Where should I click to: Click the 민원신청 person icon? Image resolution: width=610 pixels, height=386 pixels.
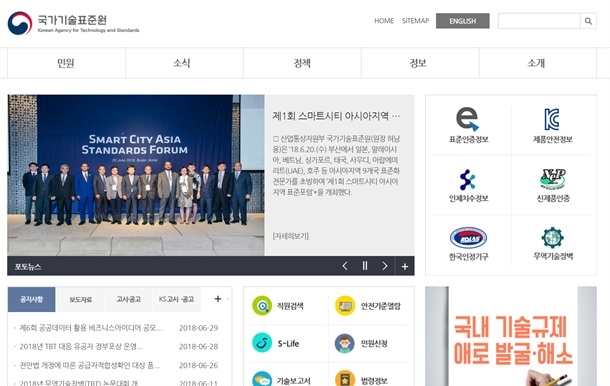pyautogui.click(x=345, y=343)
